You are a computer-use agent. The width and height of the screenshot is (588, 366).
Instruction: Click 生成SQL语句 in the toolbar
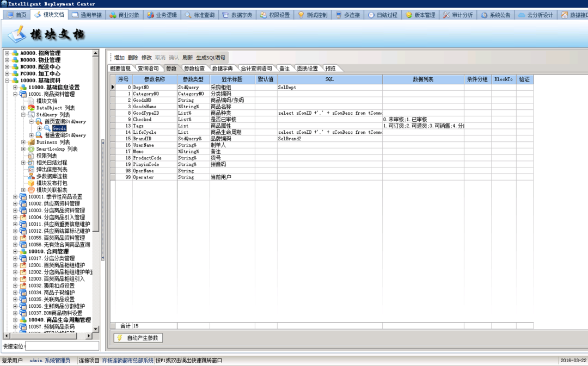tap(211, 57)
